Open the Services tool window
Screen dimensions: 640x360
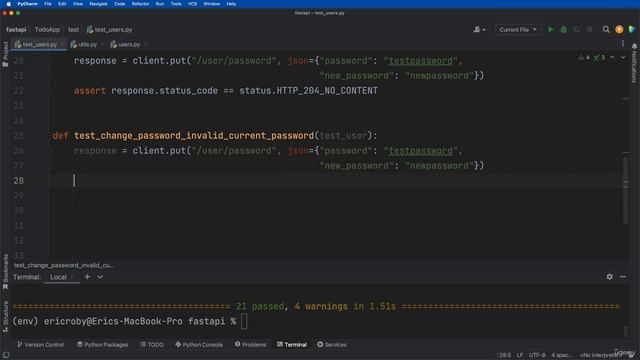332,344
